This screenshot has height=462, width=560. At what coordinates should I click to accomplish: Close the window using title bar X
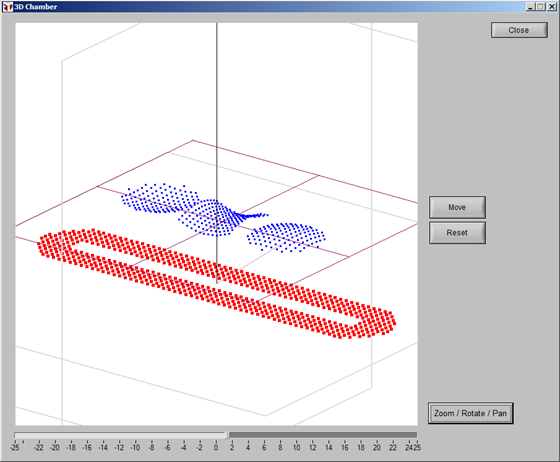click(x=551, y=6)
